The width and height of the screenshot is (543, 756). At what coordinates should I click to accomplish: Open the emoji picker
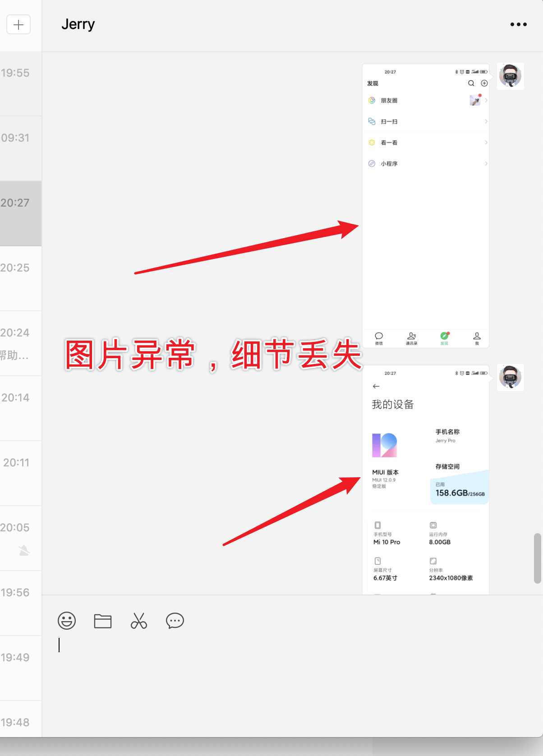tap(67, 621)
